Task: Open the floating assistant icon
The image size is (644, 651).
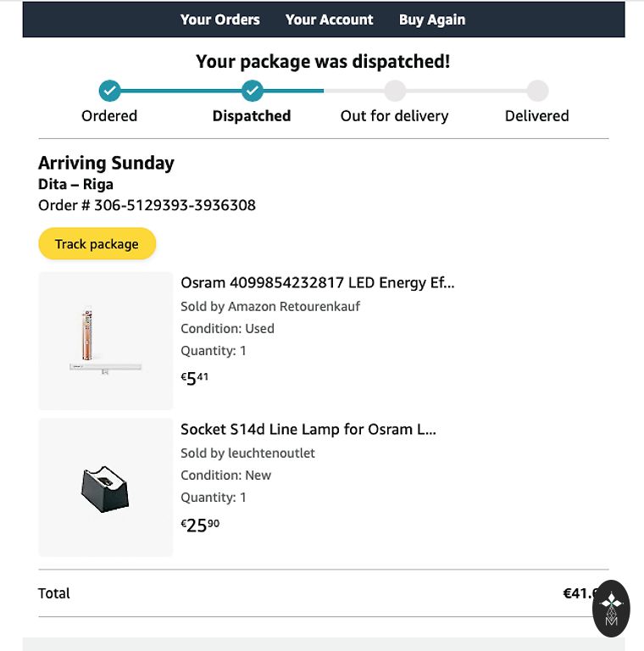Action: [x=611, y=608]
